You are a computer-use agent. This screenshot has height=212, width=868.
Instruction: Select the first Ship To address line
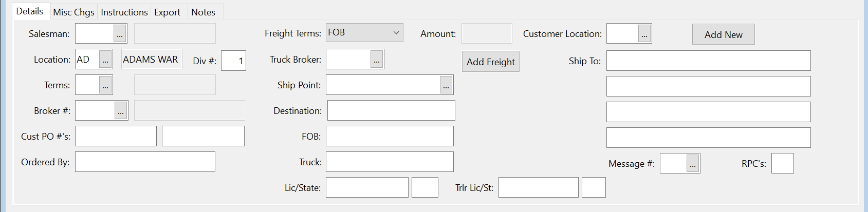coord(708,61)
